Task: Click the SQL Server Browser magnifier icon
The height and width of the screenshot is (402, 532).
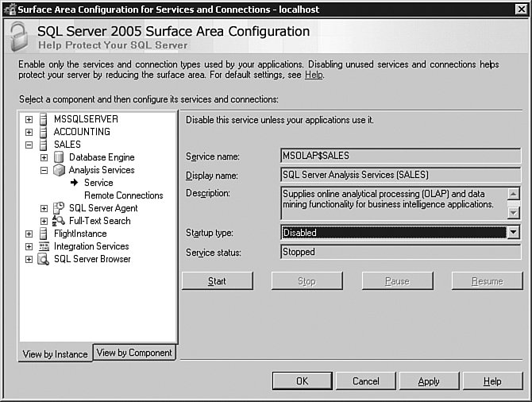Action: click(44, 259)
